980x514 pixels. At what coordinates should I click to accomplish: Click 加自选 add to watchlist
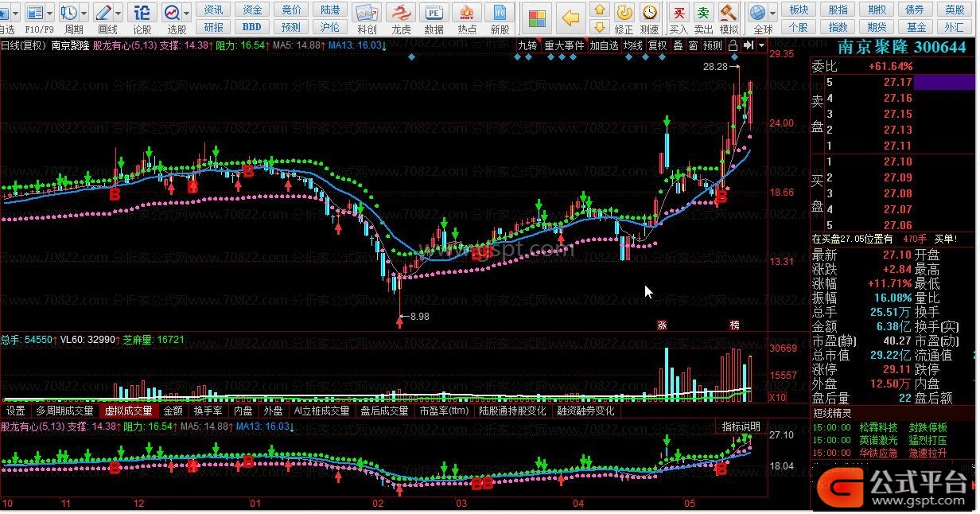coord(604,45)
